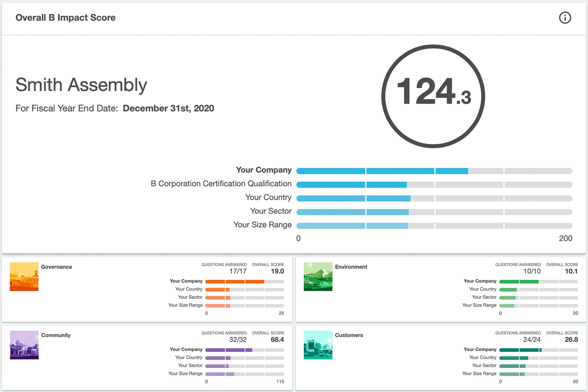Click the Customers Your Country bar
Viewport: 588px width, 392px height.
point(539,358)
